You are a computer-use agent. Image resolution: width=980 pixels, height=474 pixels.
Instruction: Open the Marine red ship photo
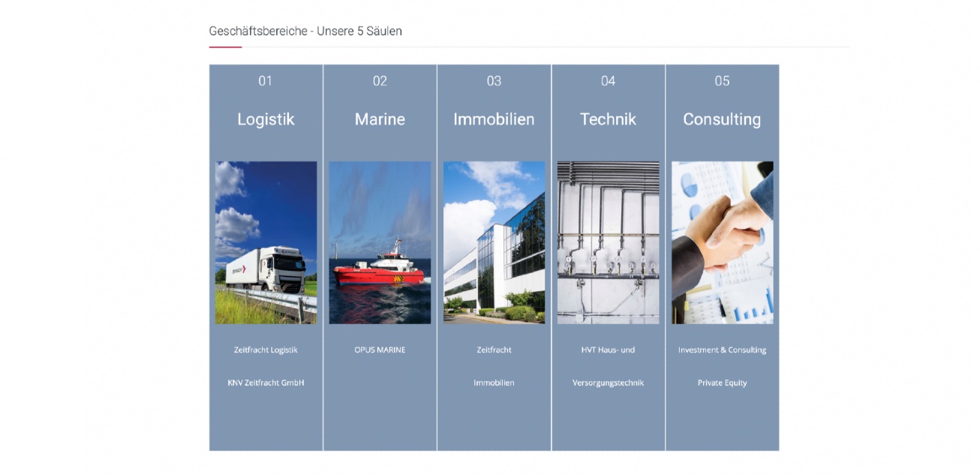380,242
